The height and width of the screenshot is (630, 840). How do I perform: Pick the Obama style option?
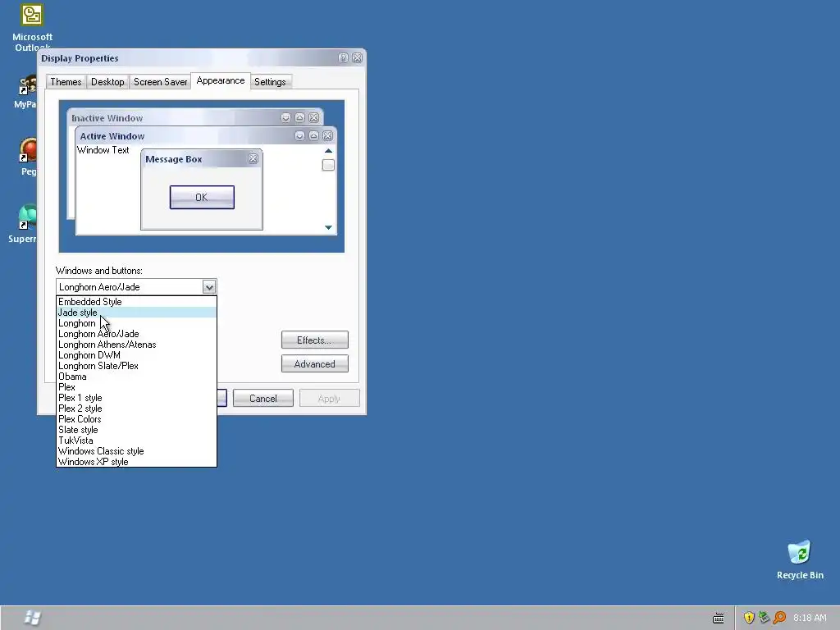point(136,377)
